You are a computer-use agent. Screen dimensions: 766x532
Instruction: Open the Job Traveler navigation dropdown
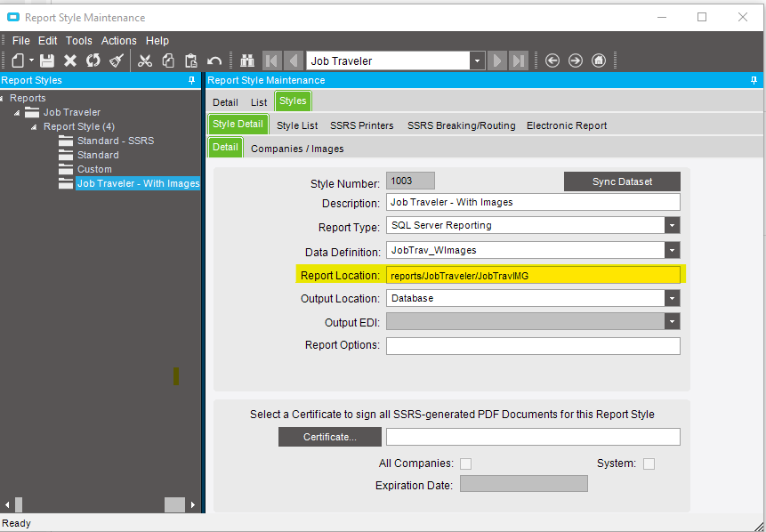tap(477, 61)
